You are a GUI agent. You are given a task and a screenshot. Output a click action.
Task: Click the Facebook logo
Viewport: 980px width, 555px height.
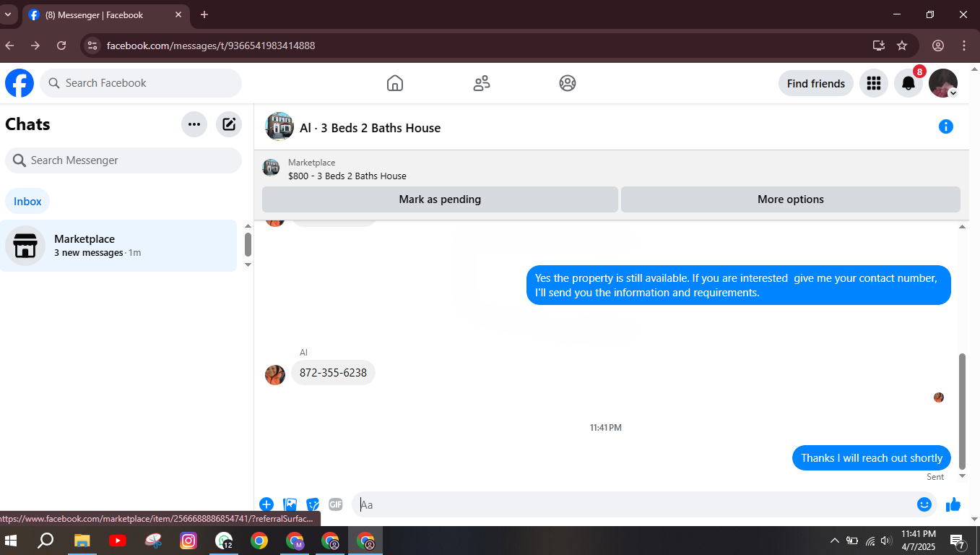pos(19,83)
